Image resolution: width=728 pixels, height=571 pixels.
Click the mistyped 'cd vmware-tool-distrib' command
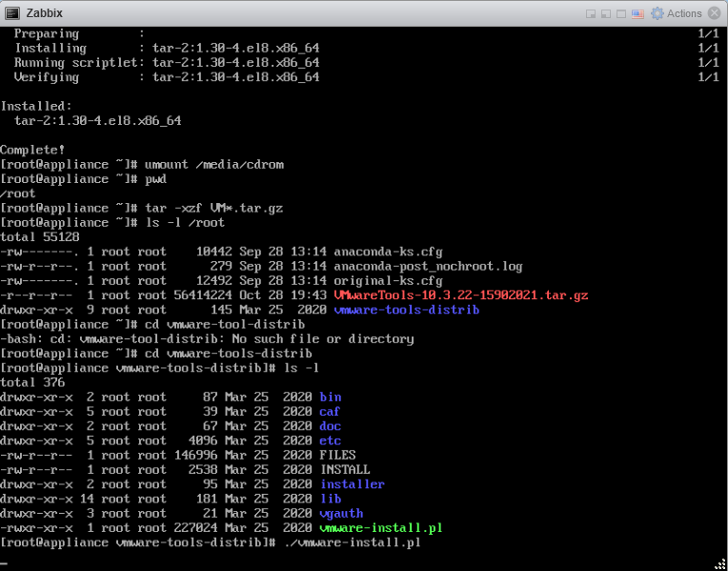[225, 324]
